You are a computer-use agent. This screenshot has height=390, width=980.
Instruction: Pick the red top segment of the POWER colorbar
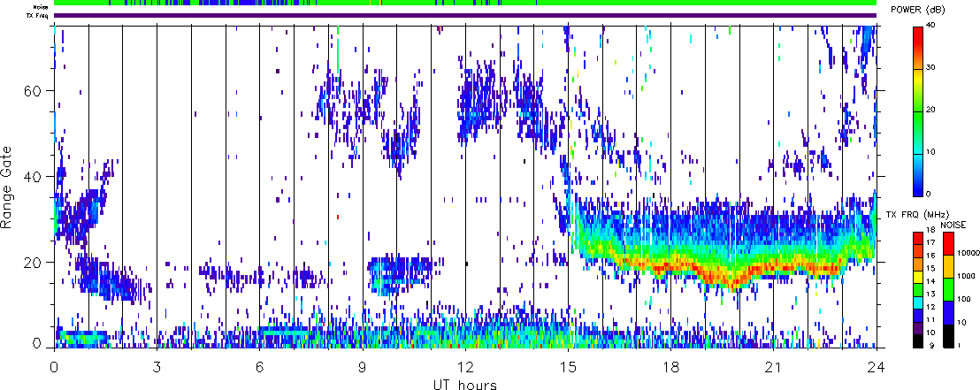tap(917, 37)
